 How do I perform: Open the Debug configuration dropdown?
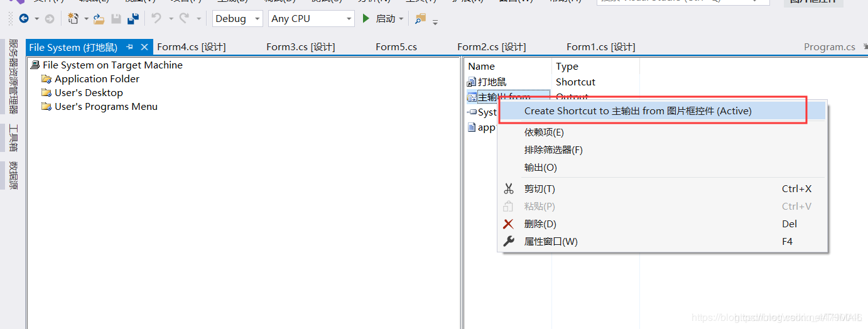click(237, 19)
